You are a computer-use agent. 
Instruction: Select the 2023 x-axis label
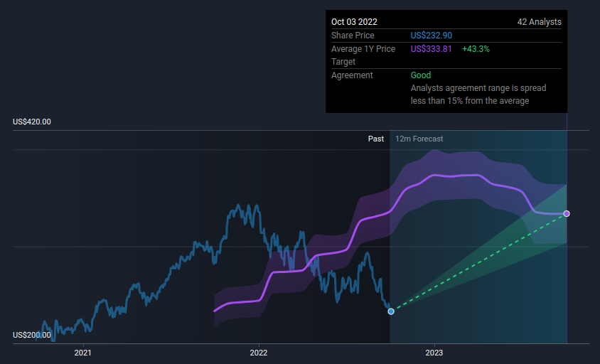[434, 353]
